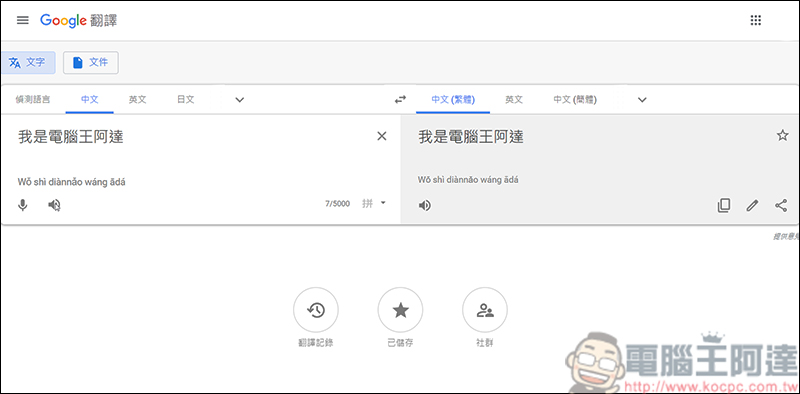Viewport: 800px width, 394px height.
Task: Choose 中文 (繁體) target tab
Action: pyautogui.click(x=453, y=100)
